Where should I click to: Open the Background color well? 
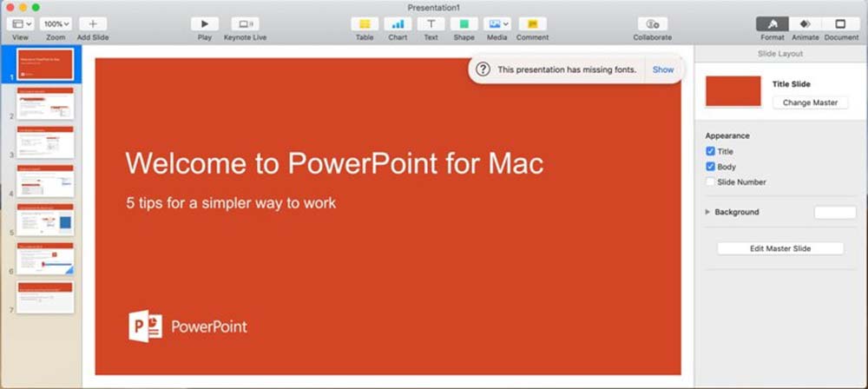(x=835, y=212)
